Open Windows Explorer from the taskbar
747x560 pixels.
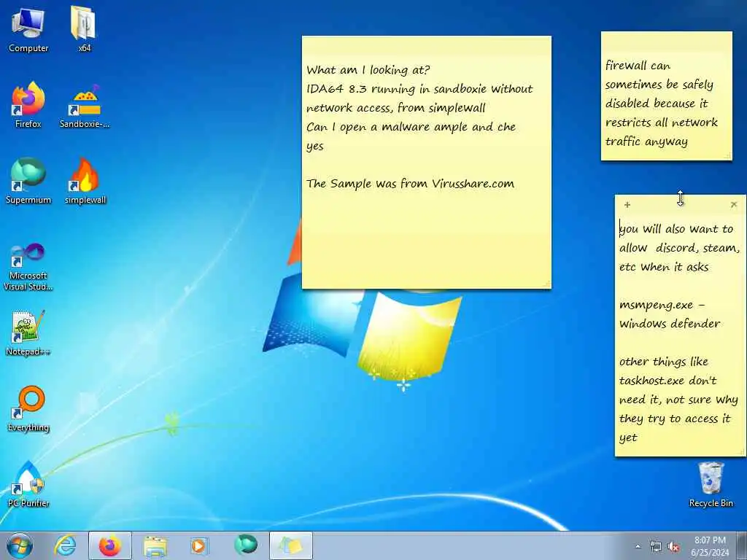pyautogui.click(x=155, y=545)
